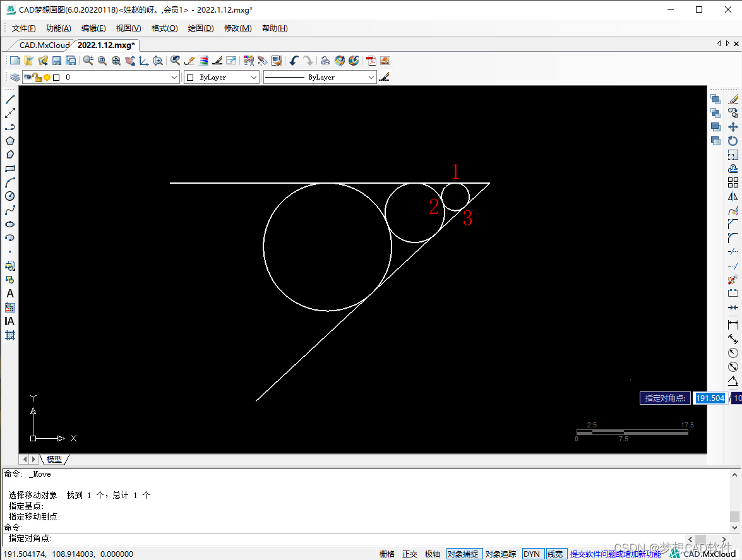
Task: Select the Hatch tool in left toolbar
Action: (10, 335)
